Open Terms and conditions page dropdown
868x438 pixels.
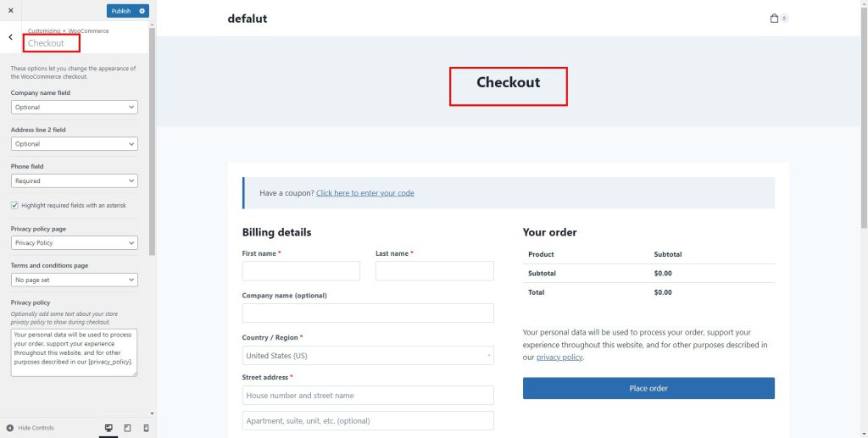coord(75,280)
